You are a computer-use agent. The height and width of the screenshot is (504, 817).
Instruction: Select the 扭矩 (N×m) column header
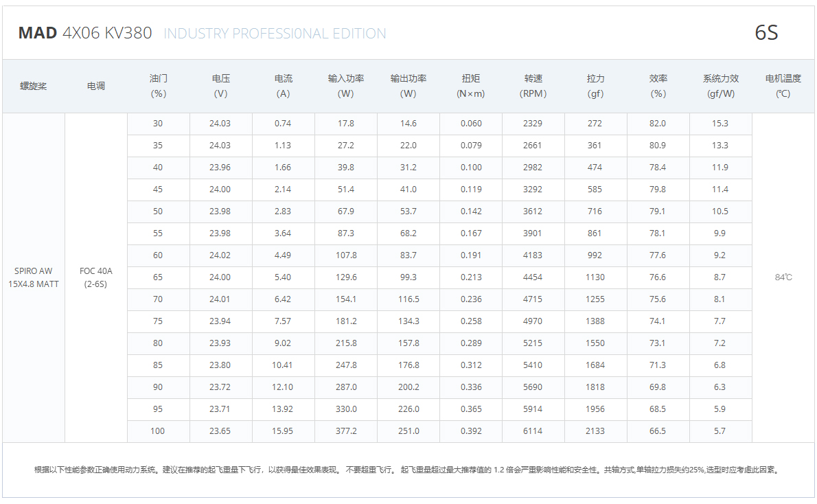click(x=471, y=86)
